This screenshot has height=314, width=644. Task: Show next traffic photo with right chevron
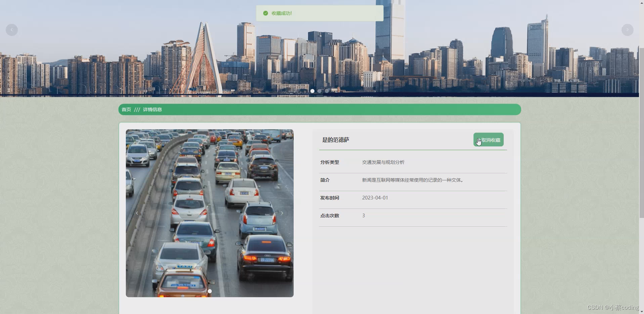tap(282, 213)
